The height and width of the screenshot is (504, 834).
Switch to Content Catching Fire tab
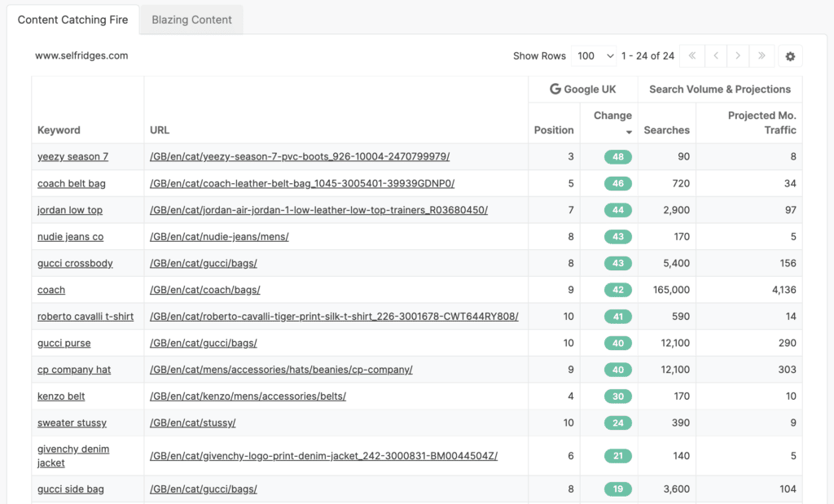pyautogui.click(x=72, y=20)
